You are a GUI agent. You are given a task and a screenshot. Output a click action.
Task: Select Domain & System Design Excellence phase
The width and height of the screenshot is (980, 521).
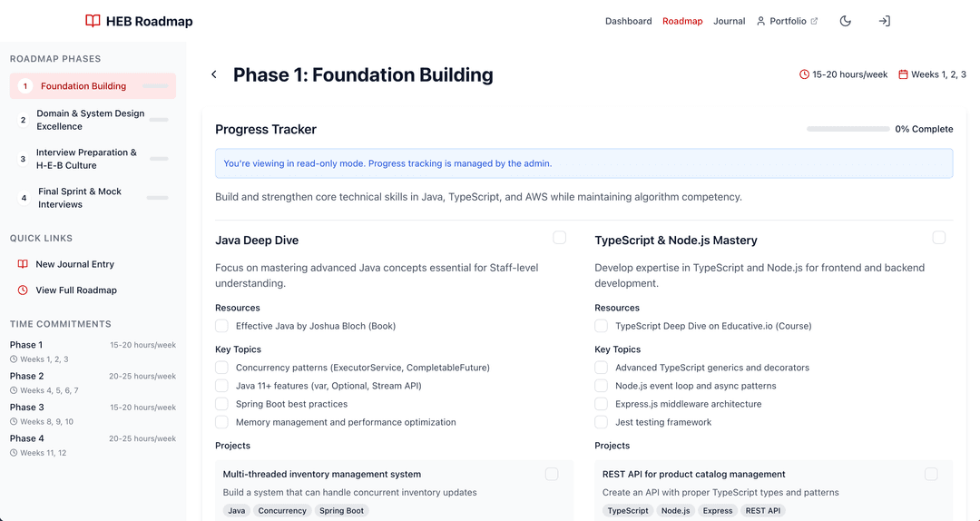(90, 120)
